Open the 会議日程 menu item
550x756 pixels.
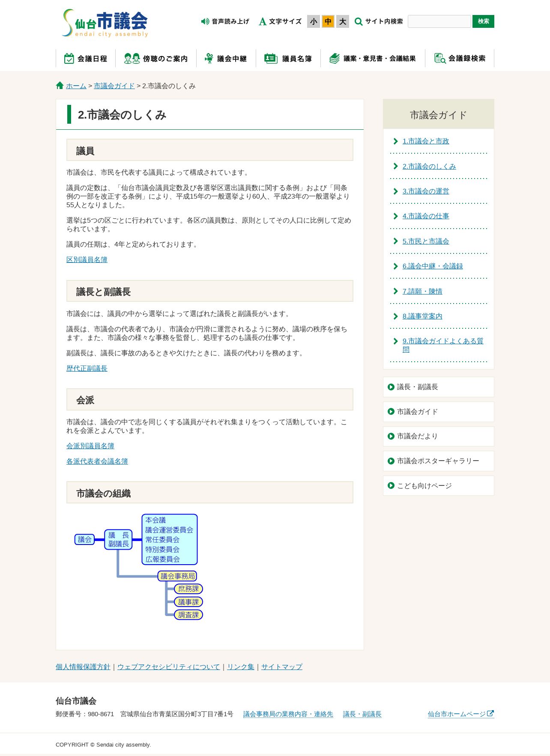(86, 59)
